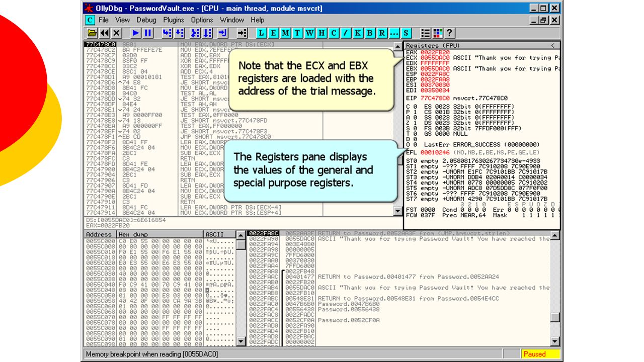The width and height of the screenshot is (644, 362).
Task: Select disassembly row at address 77C478C0
Action: click(238, 45)
